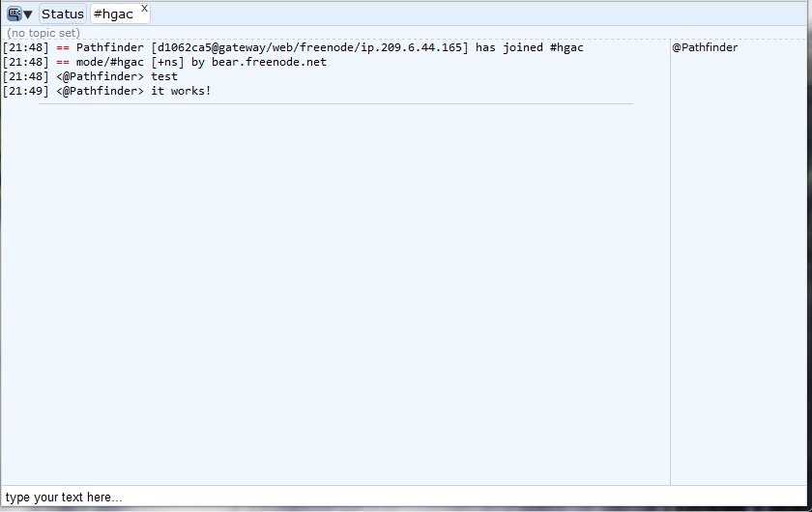Screen dimensions: 812x512
Task: Click Pathfinder's nick in the join message
Action: click(x=109, y=47)
